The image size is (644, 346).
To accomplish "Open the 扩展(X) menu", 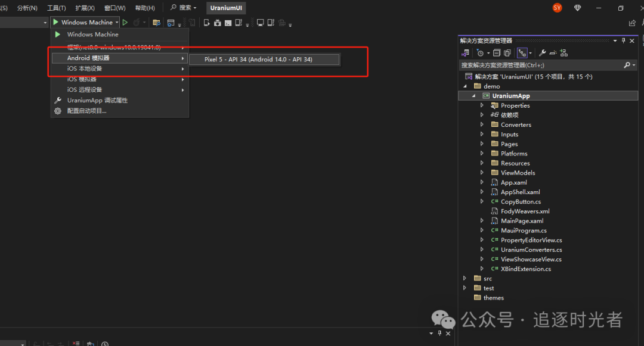I will pos(85,8).
